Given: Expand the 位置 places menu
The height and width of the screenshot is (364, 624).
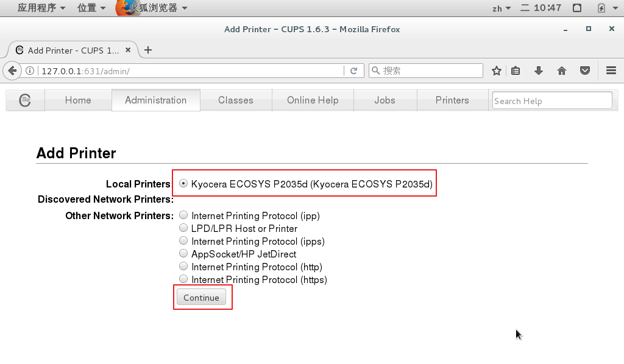Looking at the screenshot, I should tap(91, 8).
